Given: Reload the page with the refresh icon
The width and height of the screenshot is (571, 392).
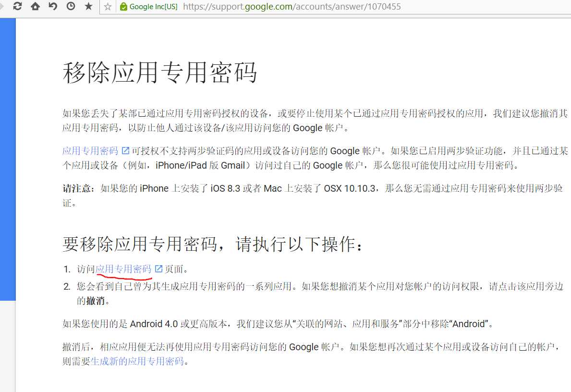Looking at the screenshot, I should click(x=17, y=6).
